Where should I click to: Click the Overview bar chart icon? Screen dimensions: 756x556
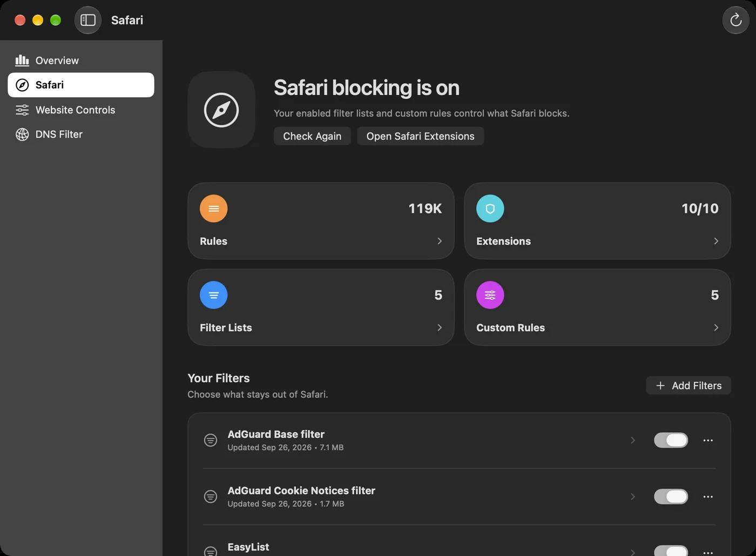coord(22,60)
